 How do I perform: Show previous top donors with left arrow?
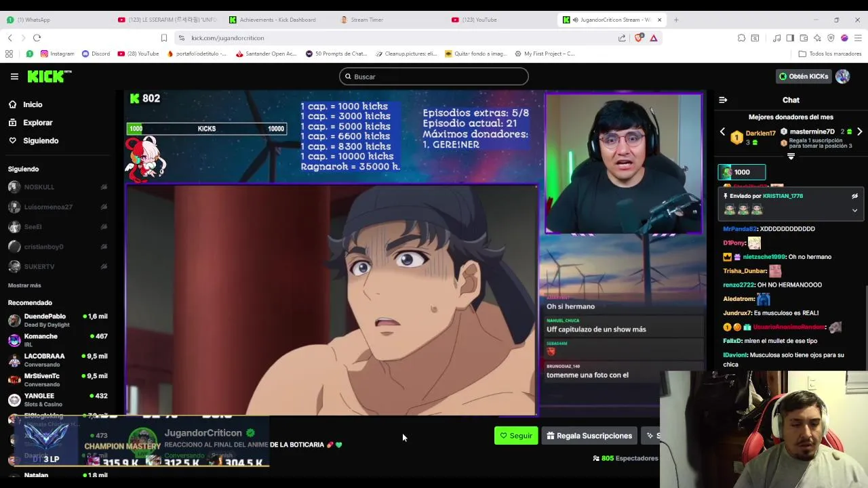coord(722,131)
